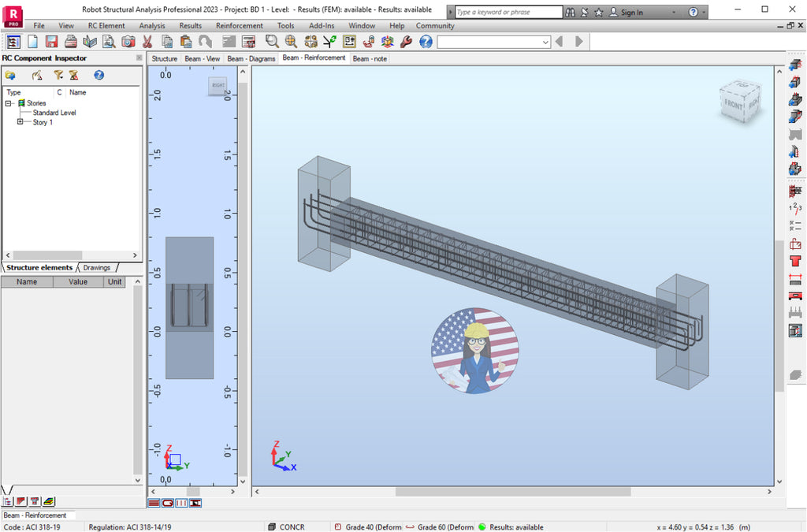Viewport: 807px width, 532px height.
Task: Click the bar numbering 123 icon in right sidebar
Action: point(795,208)
